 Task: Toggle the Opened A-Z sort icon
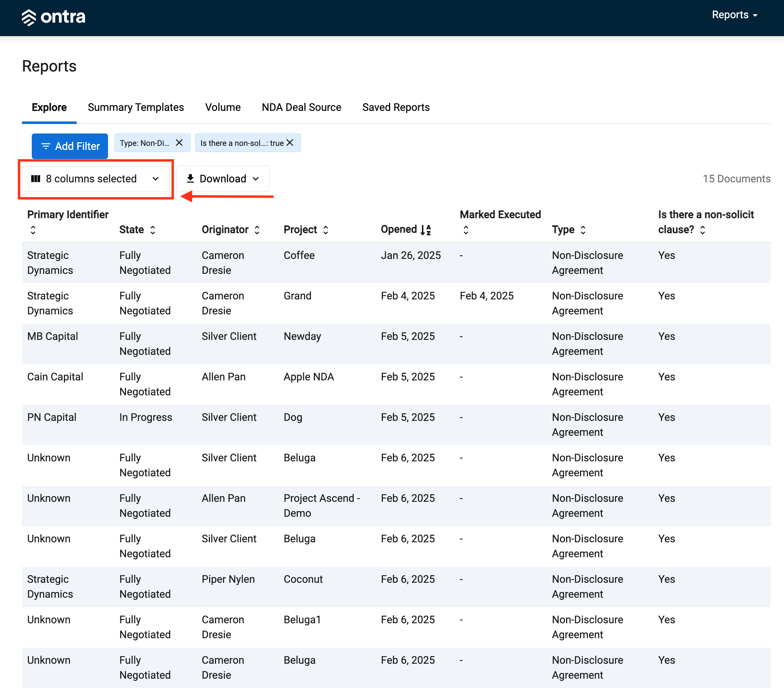426,230
